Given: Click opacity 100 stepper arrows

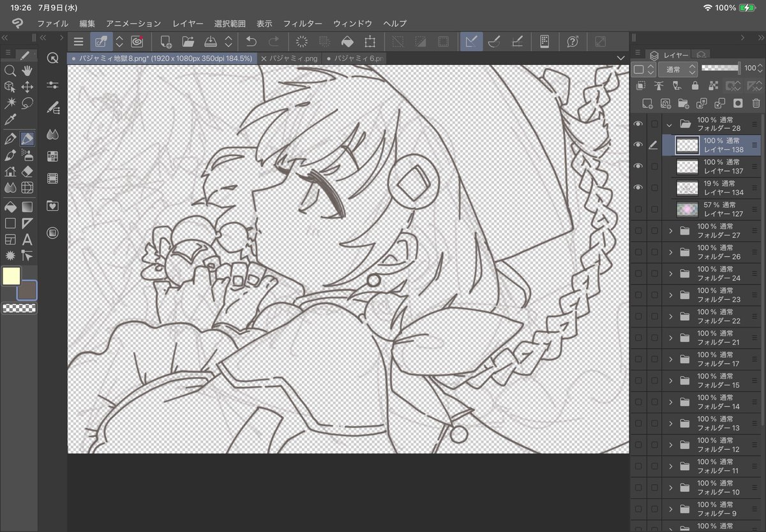Looking at the screenshot, I should [x=761, y=68].
